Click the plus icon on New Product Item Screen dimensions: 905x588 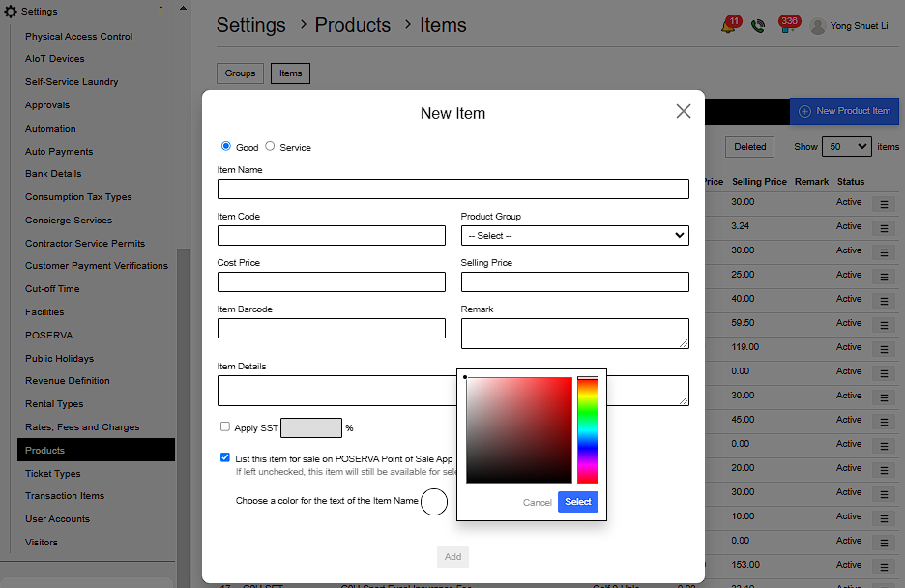[804, 111]
